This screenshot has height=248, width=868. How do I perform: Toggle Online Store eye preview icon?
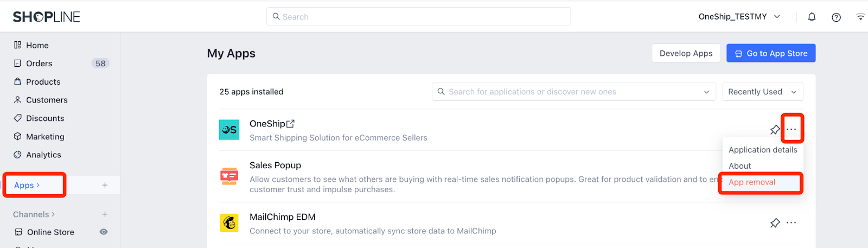click(104, 232)
